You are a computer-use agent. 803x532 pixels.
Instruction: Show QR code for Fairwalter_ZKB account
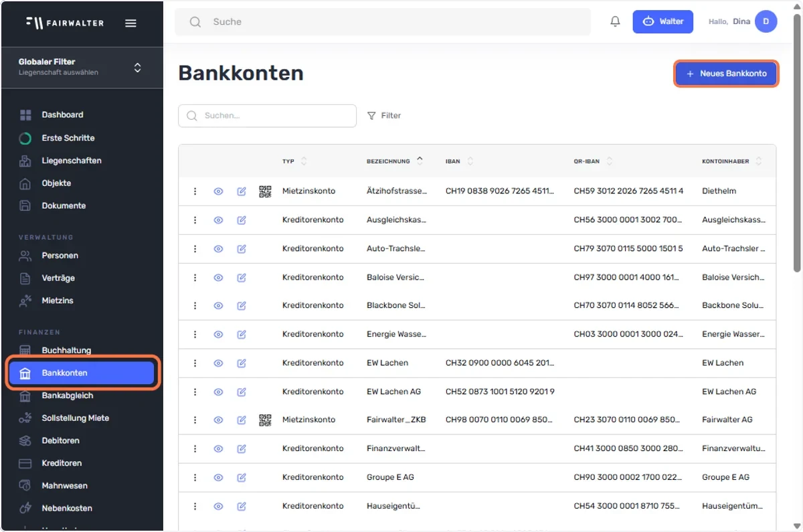265,420
